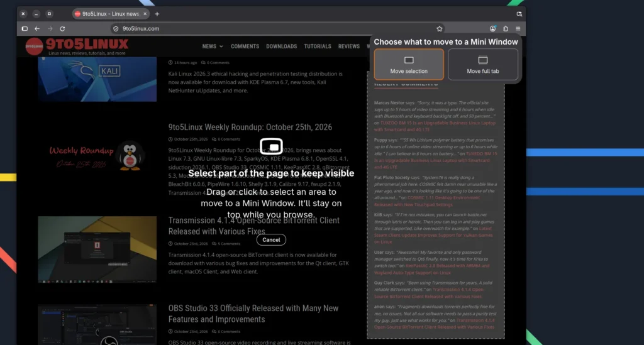Click 'October 23rd, 2026' under Transmission article
The height and width of the screenshot is (345, 644).
click(x=188, y=244)
